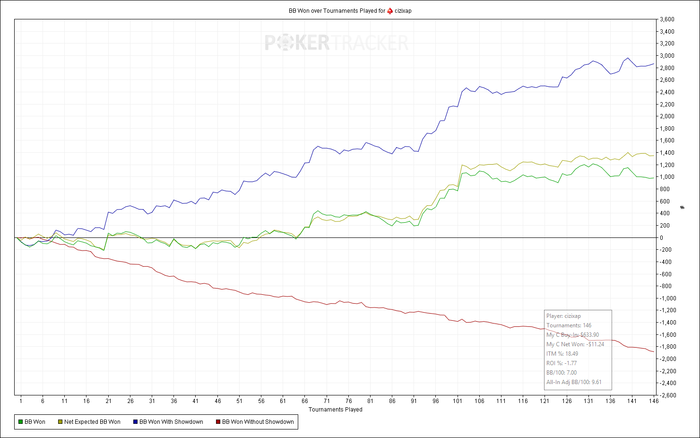Click 'ROI %: -1.77' stat line
The width and height of the screenshot is (700, 438).
562,363
